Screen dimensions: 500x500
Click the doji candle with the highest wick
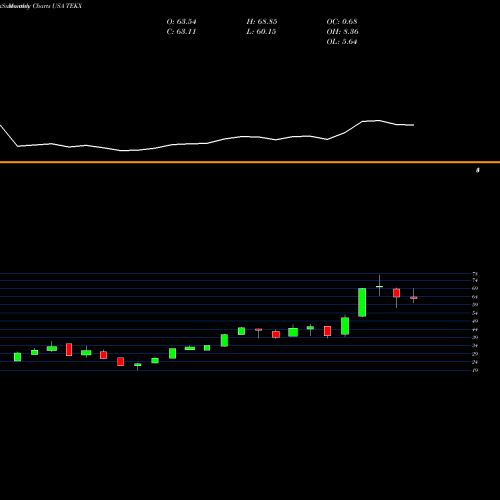coord(379,286)
